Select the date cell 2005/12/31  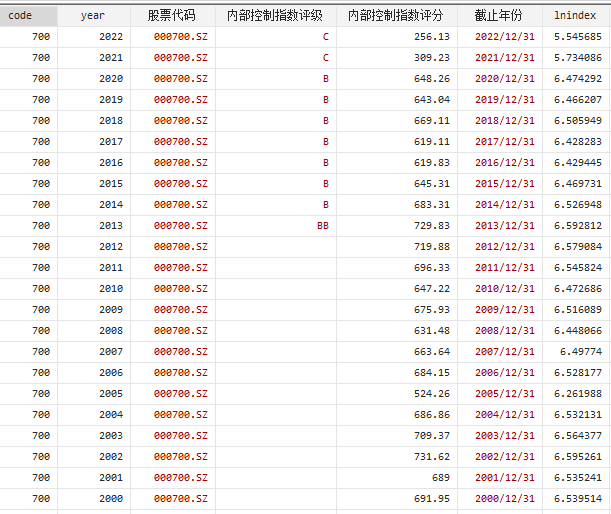pos(499,394)
